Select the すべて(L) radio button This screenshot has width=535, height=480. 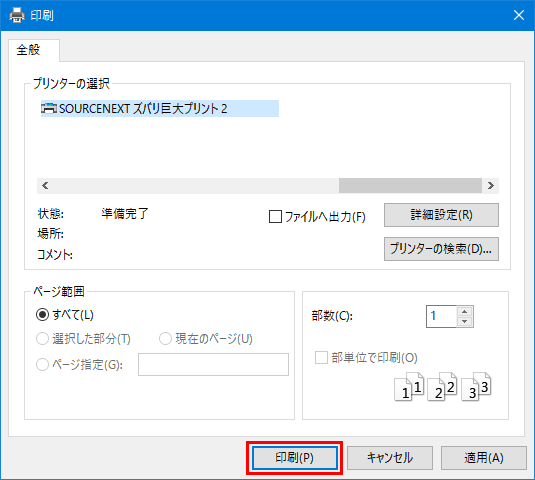tap(42, 315)
